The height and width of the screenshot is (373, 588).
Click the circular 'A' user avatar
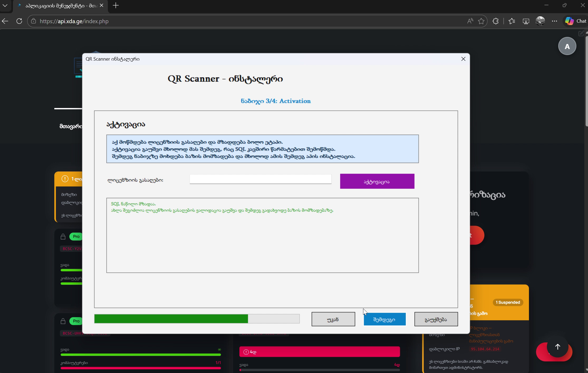click(567, 46)
